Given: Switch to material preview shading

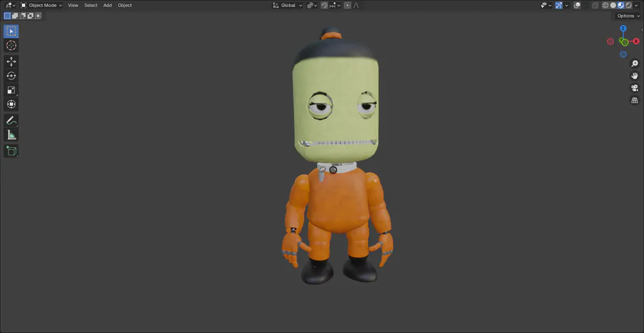Looking at the screenshot, I should point(620,5).
